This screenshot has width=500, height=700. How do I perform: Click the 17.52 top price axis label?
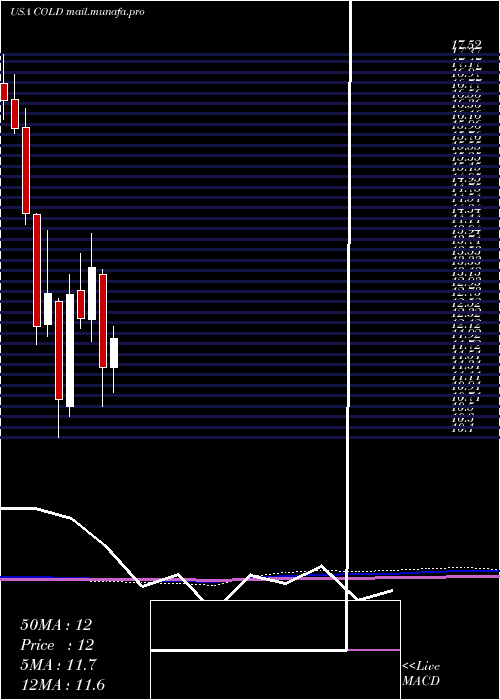(x=467, y=44)
